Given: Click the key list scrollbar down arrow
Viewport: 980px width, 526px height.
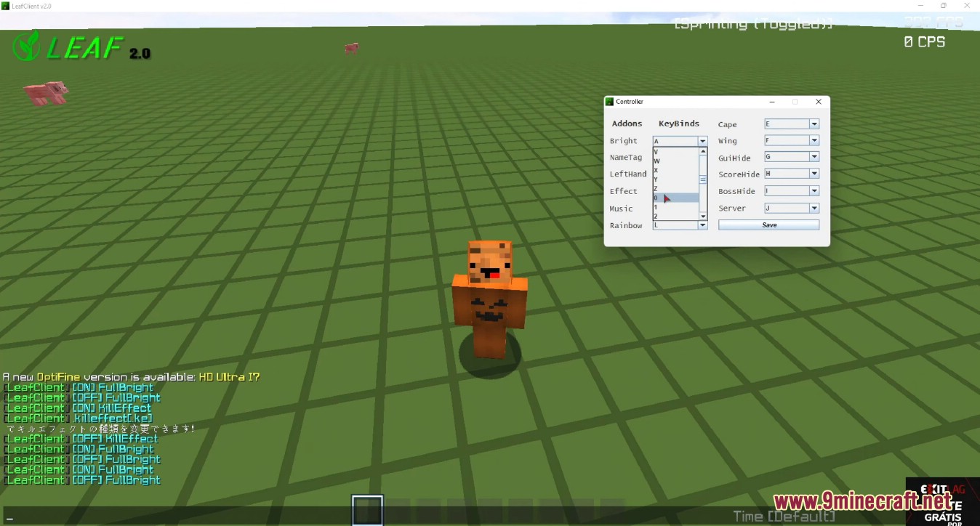Looking at the screenshot, I should point(703,217).
